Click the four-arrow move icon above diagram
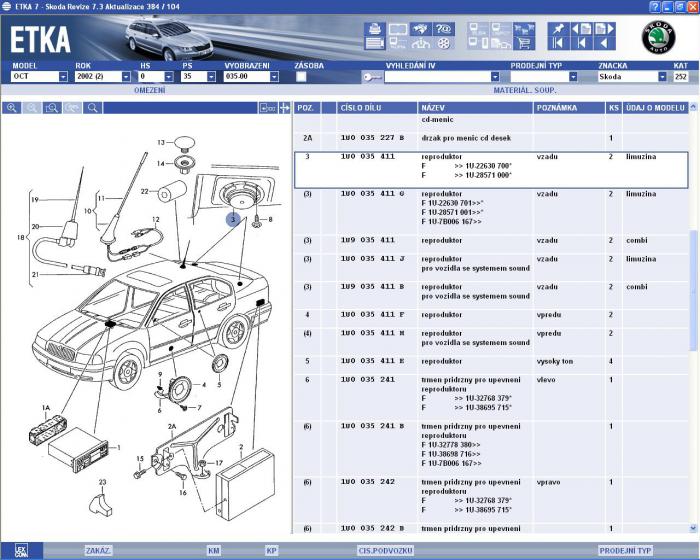700x560 pixels. pos(285,107)
